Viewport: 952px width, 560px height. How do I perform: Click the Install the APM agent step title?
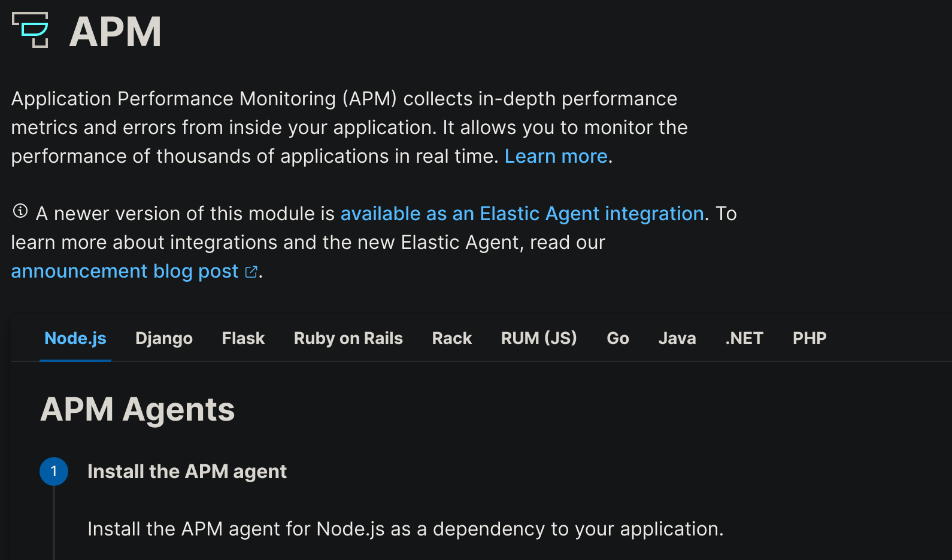click(187, 471)
